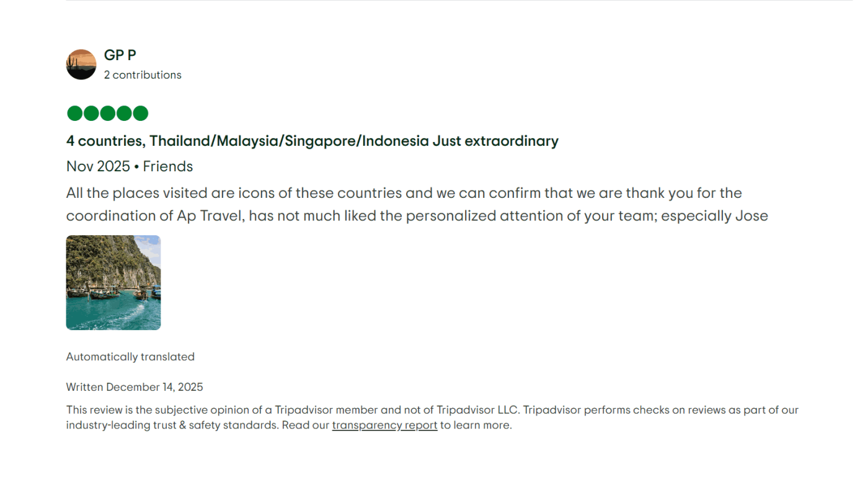Click the first green rating bubble

pyautogui.click(x=74, y=114)
